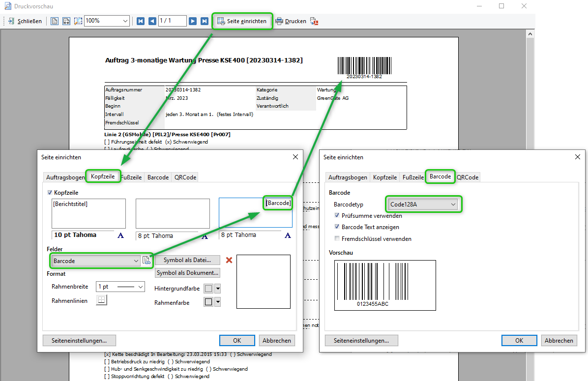Jump to last page arrow
The image size is (588, 381).
[205, 21]
